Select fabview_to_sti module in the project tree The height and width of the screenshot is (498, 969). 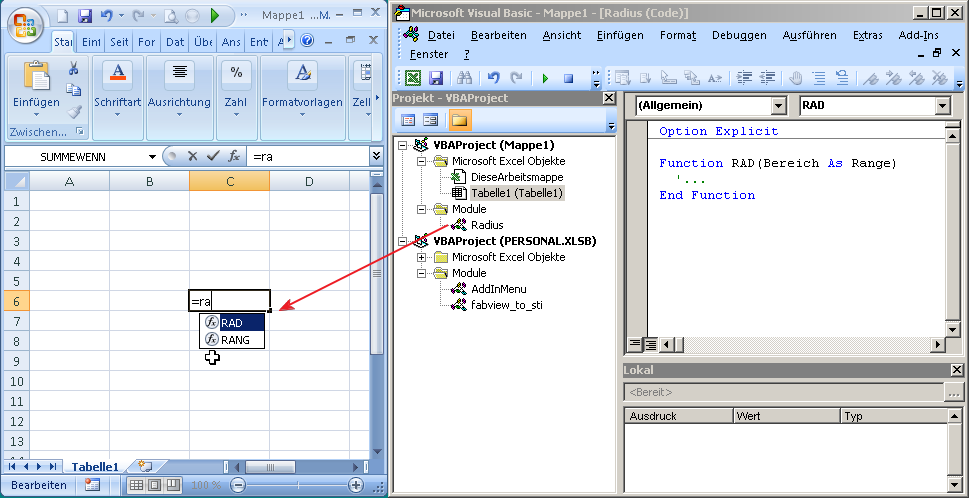pos(507,305)
